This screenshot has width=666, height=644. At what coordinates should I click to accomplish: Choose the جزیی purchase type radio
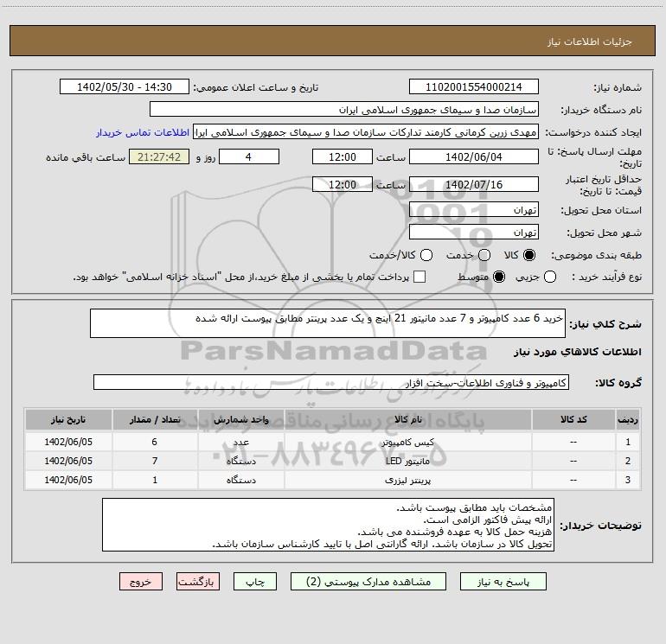click(x=550, y=277)
